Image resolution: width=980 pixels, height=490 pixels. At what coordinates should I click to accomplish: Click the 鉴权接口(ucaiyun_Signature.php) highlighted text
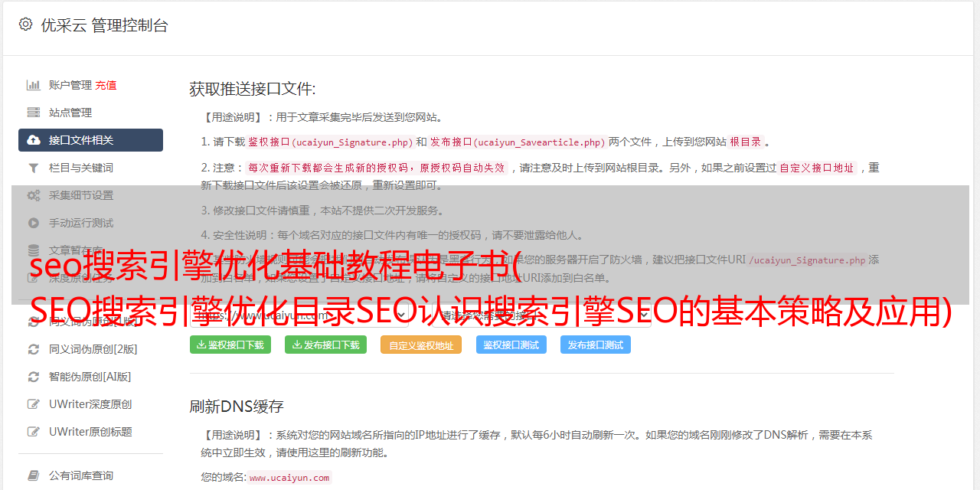point(330,142)
